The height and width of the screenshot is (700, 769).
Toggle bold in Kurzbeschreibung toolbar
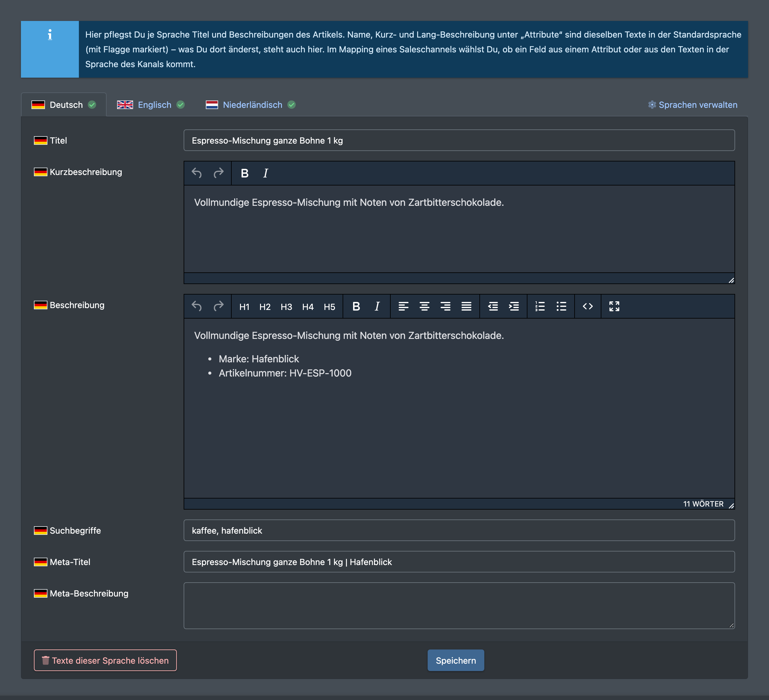(245, 173)
